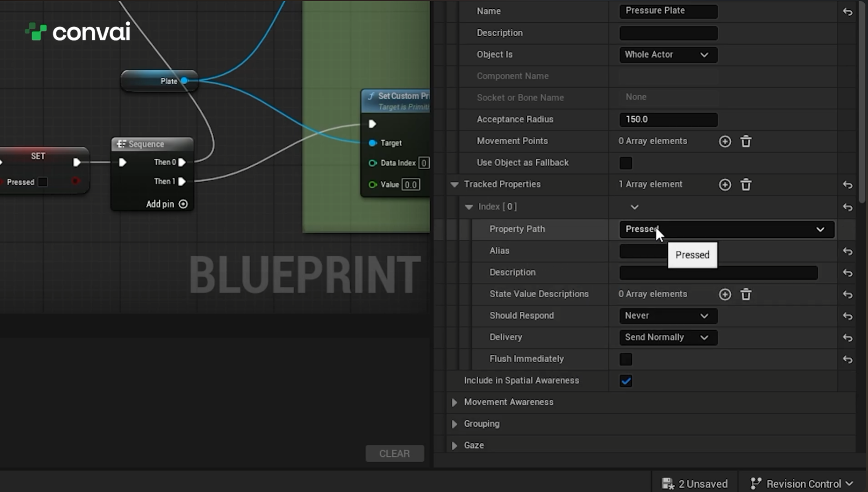Select the Plate variable node
Screen dimensions: 868x492
tap(159, 81)
